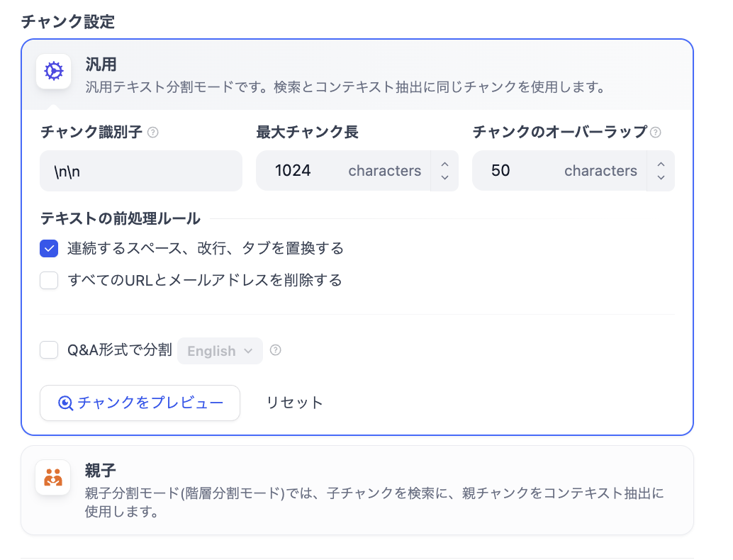This screenshot has width=733, height=560.
Task: Decrease chunk overlap with down arrow
Action: (661, 177)
